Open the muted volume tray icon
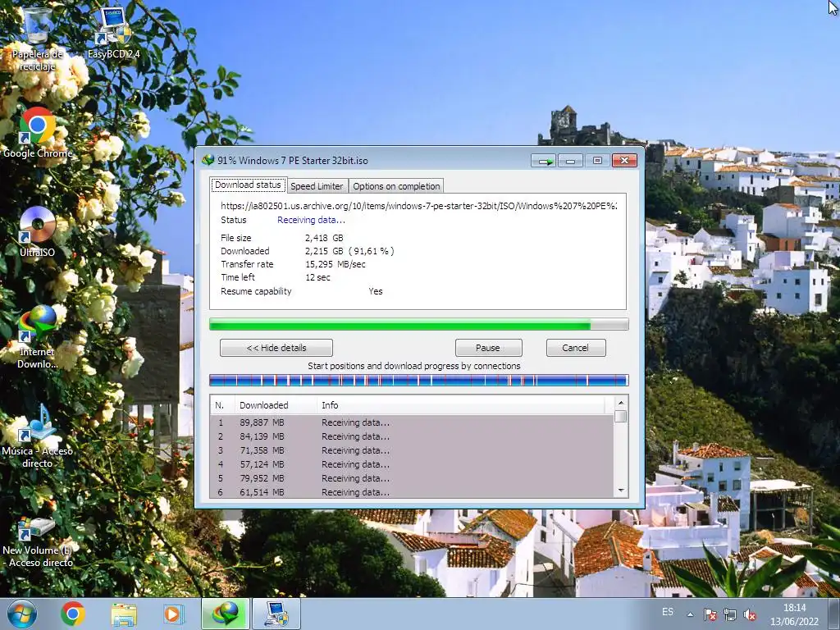The image size is (840, 630). (x=750, y=615)
